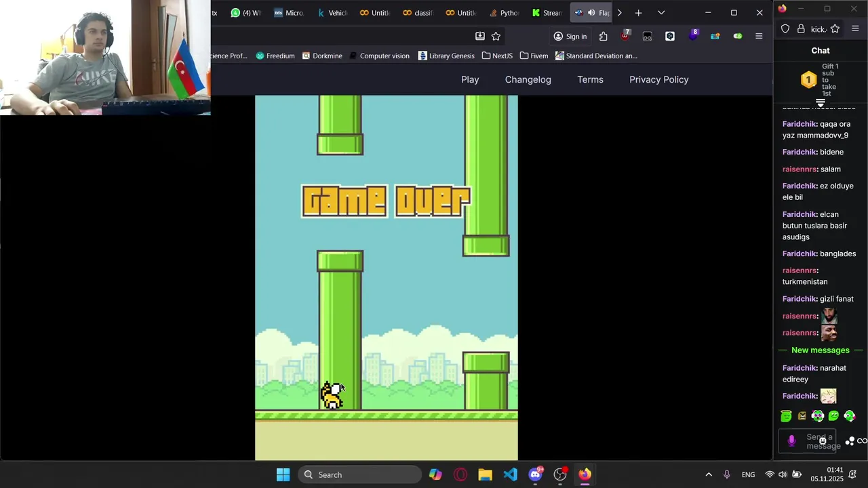Open a new browser tab

638,13
